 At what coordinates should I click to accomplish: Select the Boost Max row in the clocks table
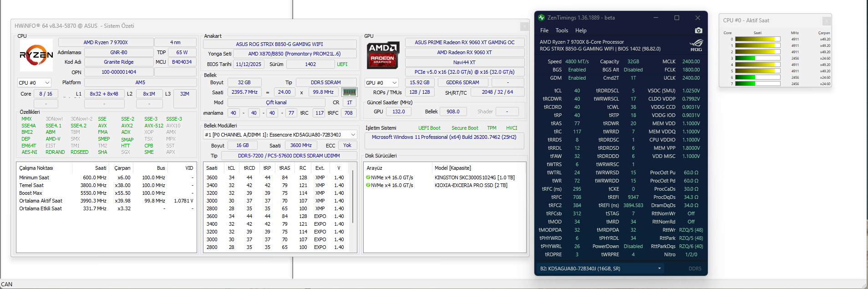[107, 193]
